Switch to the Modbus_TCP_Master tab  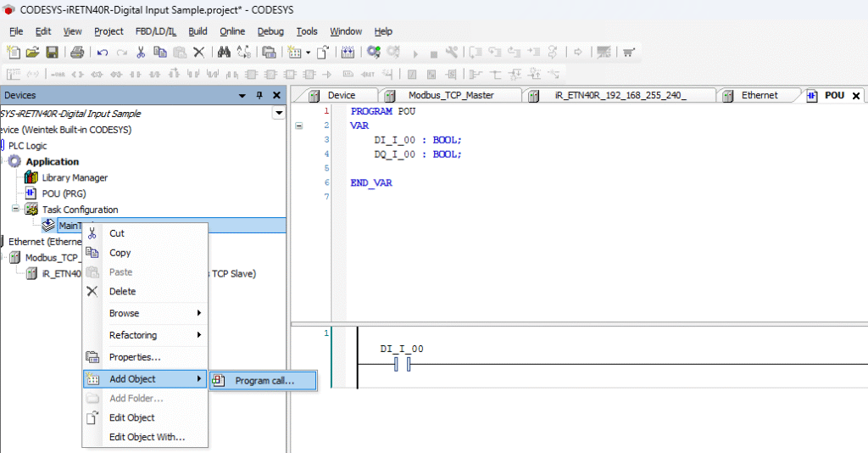451,95
